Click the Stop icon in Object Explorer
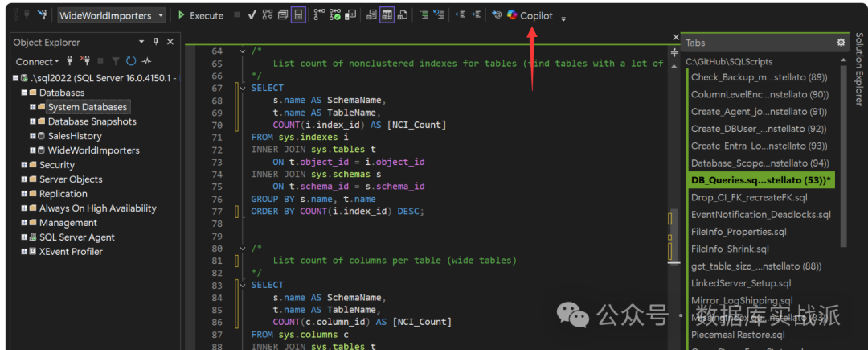Image resolution: width=868 pixels, height=350 pixels. 100,61
